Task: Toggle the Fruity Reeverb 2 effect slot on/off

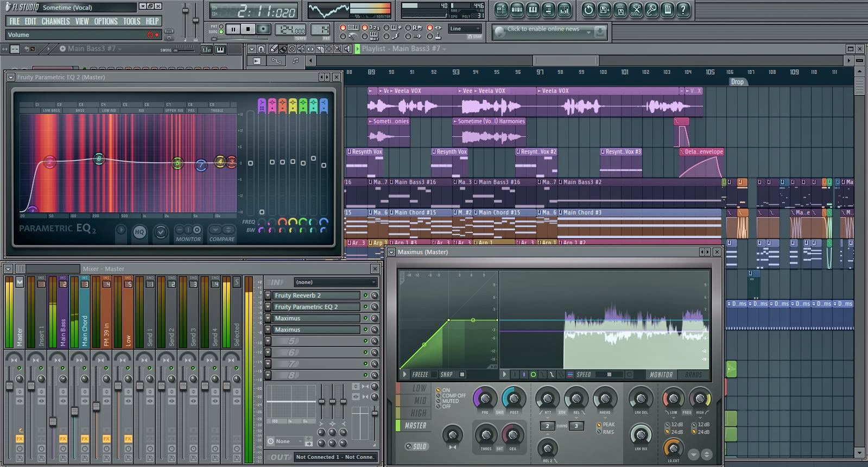Action: coord(366,295)
